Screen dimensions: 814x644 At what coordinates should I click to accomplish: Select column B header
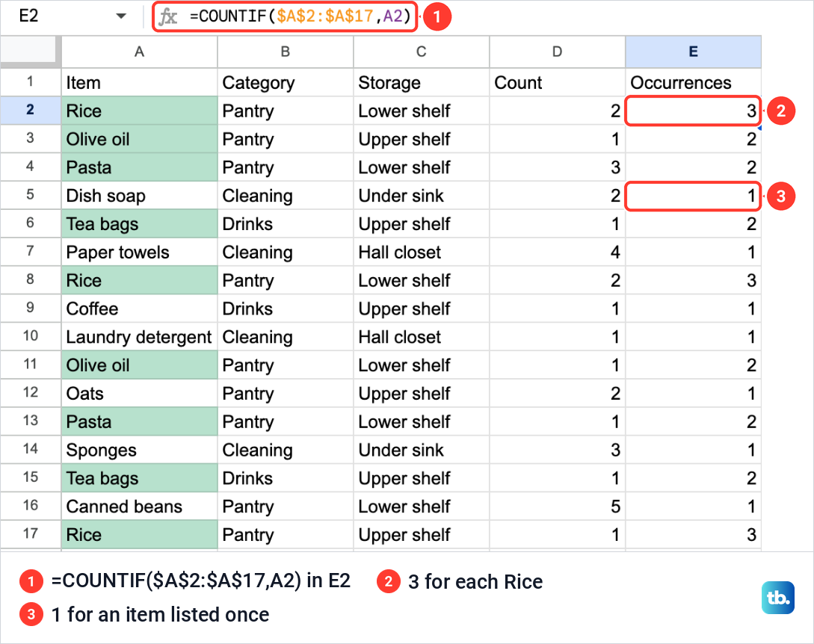tap(285, 52)
